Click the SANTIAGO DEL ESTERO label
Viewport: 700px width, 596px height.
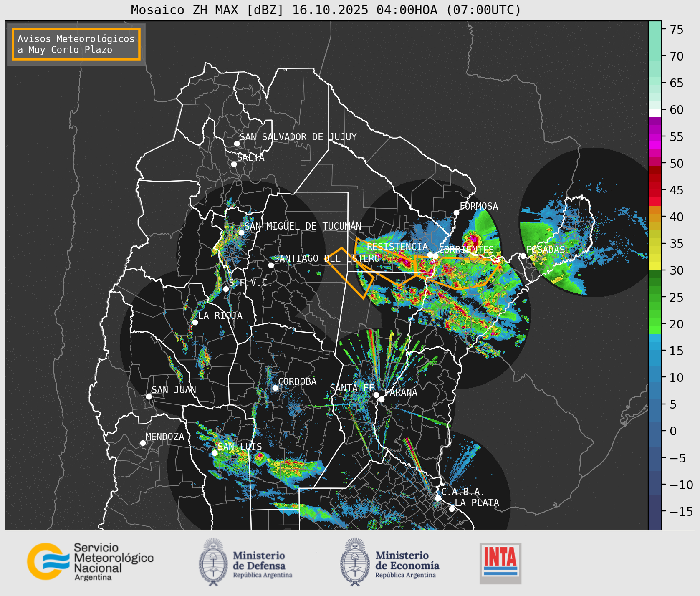327,258
